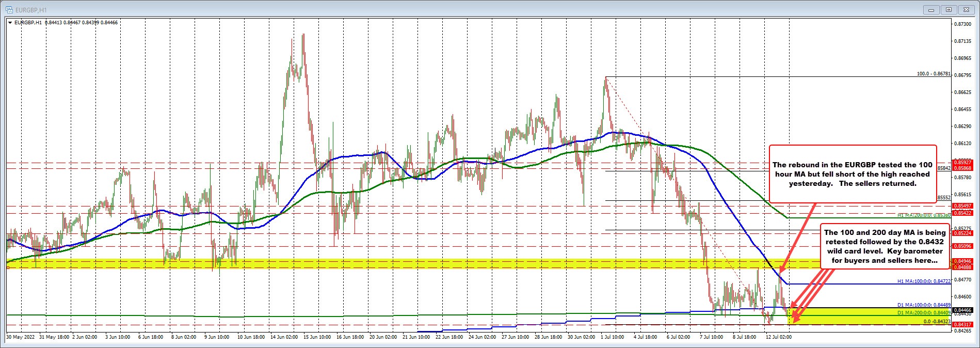Viewport: 980px width, 348px height.
Task: Select the D1 MA:200 label at 0.84409
Action: (x=923, y=312)
